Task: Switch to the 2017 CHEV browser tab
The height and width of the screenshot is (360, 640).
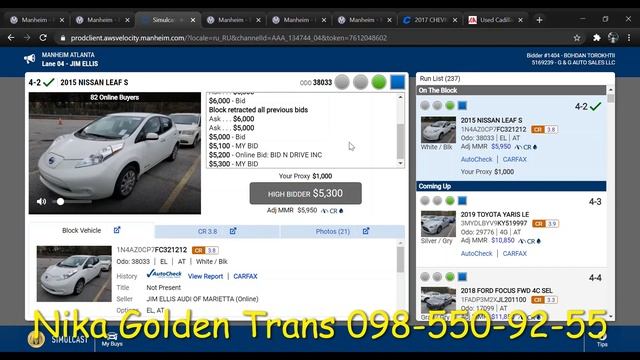Action: click(x=429, y=20)
